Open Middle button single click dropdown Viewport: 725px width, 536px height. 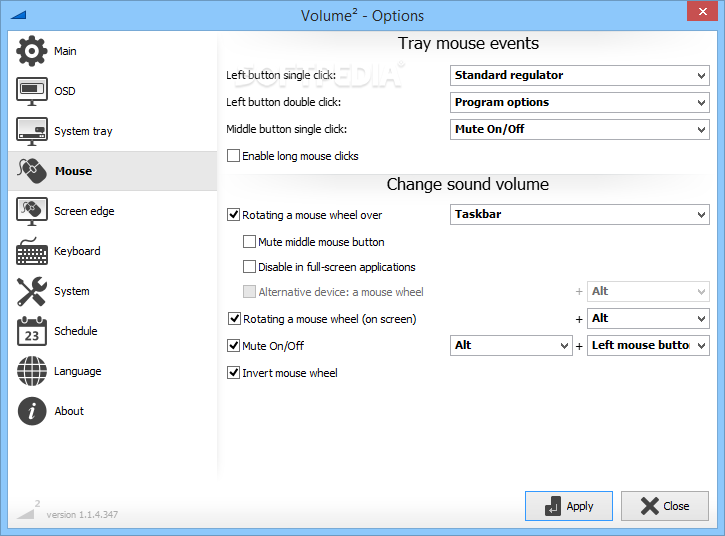click(580, 129)
